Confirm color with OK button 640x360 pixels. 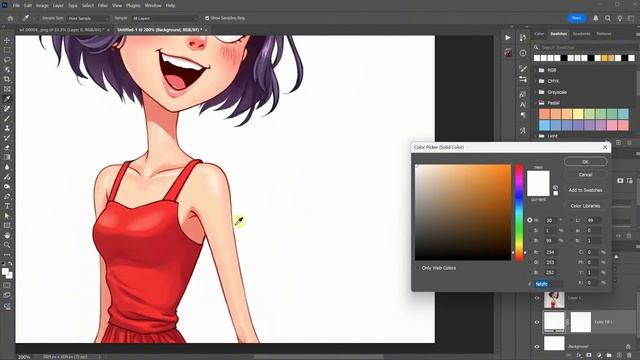tap(585, 162)
